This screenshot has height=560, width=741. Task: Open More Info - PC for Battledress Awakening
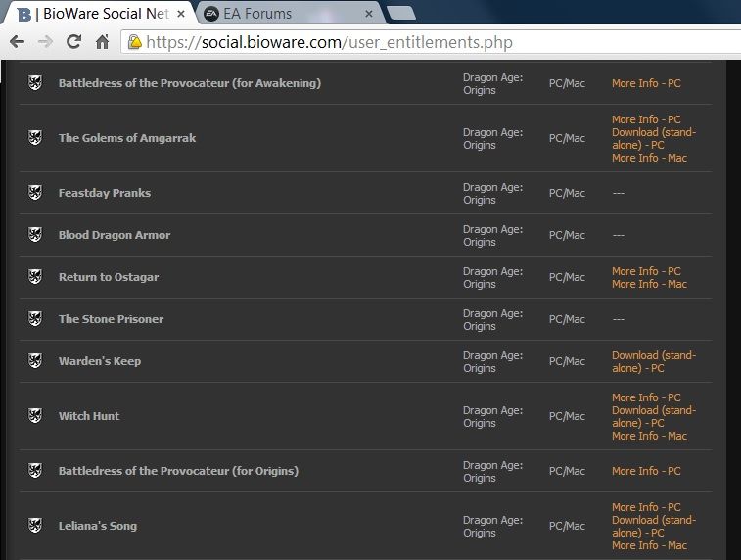[646, 83]
